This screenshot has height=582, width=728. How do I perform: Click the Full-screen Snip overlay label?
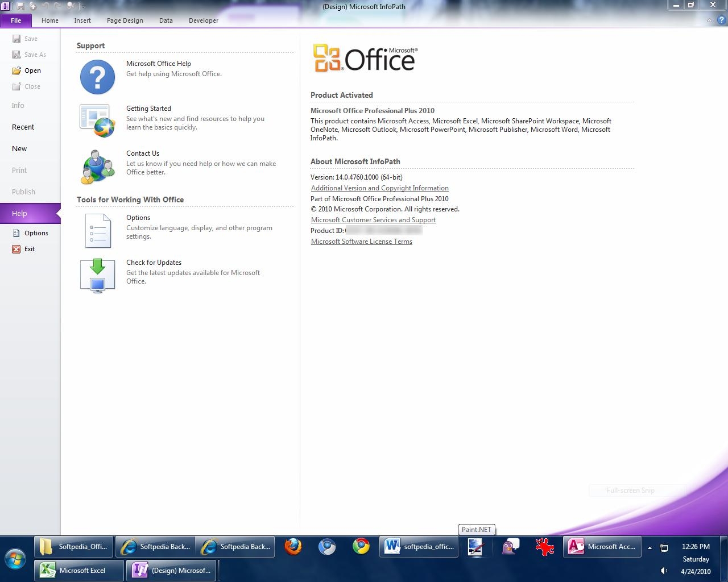pos(631,490)
